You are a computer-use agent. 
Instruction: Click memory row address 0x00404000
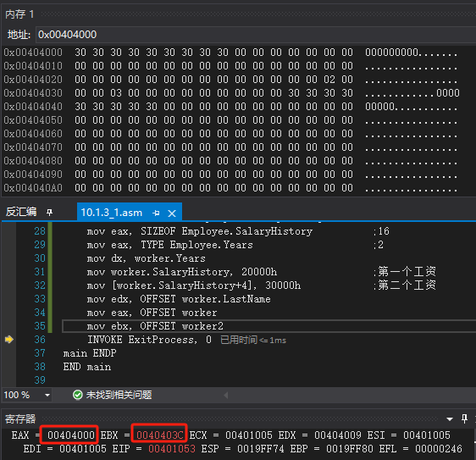[33, 53]
